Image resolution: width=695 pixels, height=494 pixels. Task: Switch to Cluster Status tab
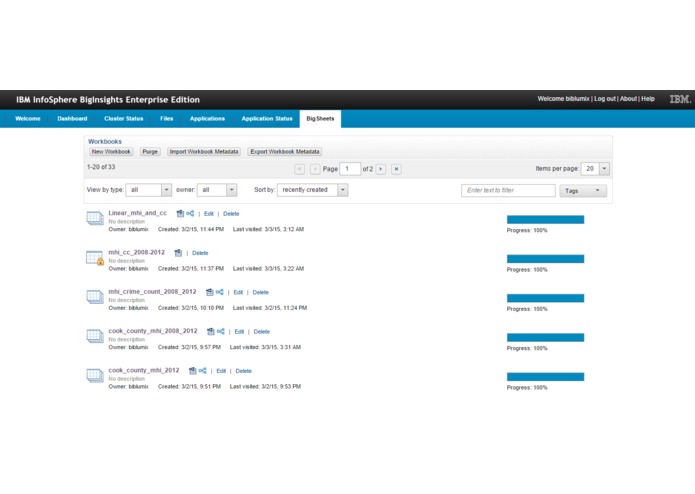click(x=124, y=119)
